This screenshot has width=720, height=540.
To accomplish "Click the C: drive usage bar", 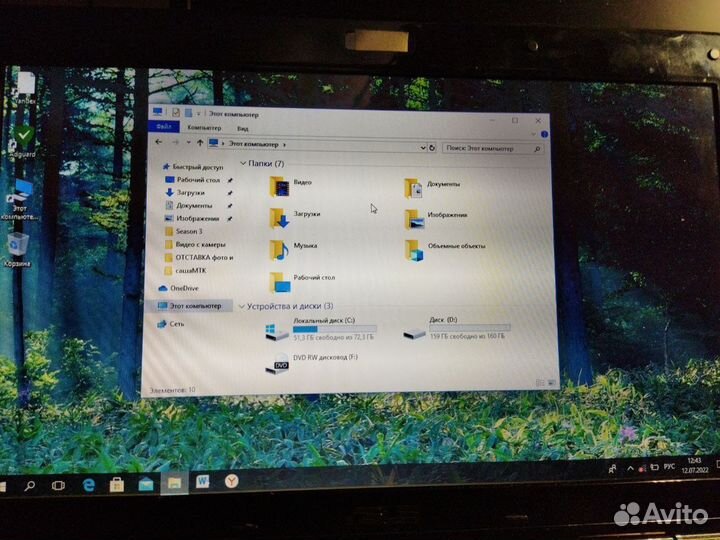I will tap(335, 329).
